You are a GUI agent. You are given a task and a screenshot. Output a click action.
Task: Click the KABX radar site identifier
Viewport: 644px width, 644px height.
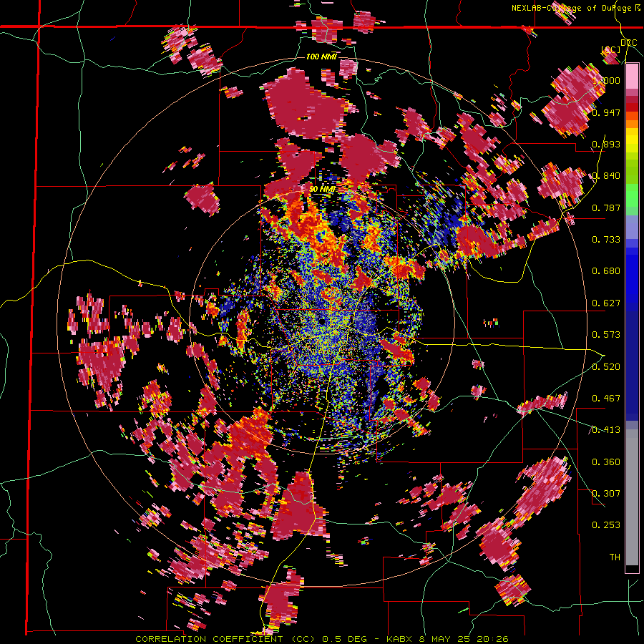pos(400,639)
